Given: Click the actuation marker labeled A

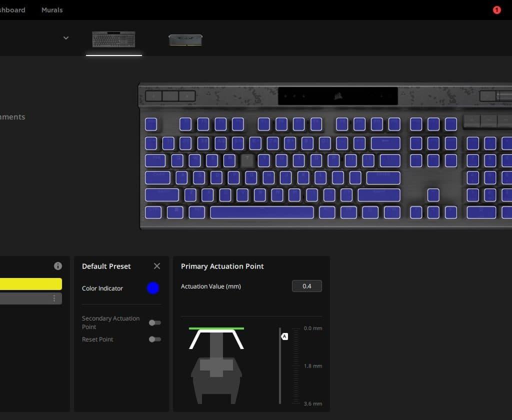Looking at the screenshot, I should 284,336.
